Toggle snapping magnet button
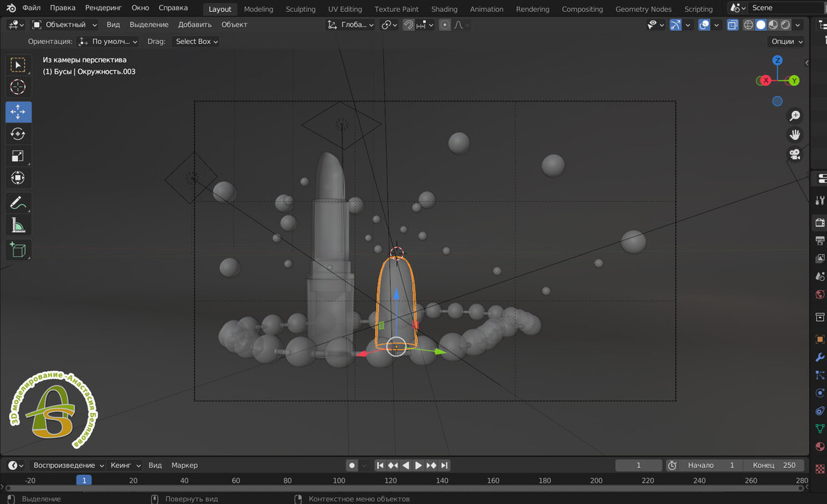This screenshot has height=504, width=827. click(x=409, y=25)
